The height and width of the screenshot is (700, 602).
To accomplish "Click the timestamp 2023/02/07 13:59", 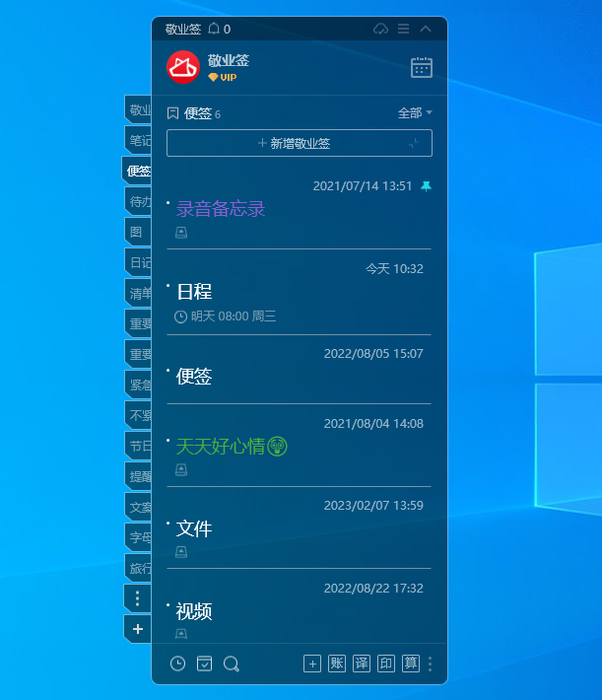I will (373, 506).
